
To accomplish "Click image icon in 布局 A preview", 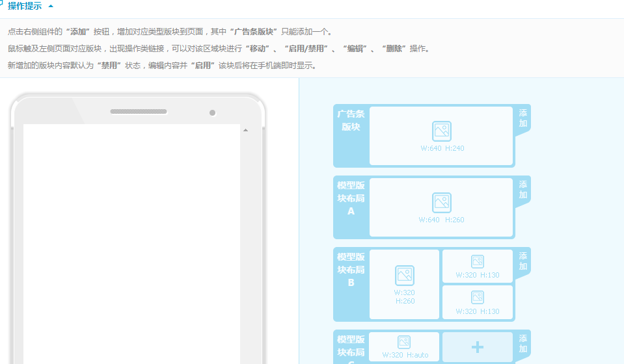I will (442, 203).
